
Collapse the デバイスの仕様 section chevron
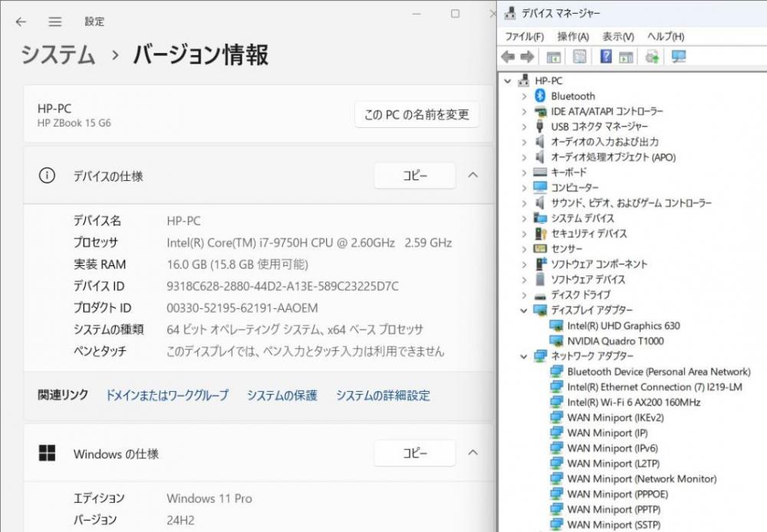coord(473,175)
